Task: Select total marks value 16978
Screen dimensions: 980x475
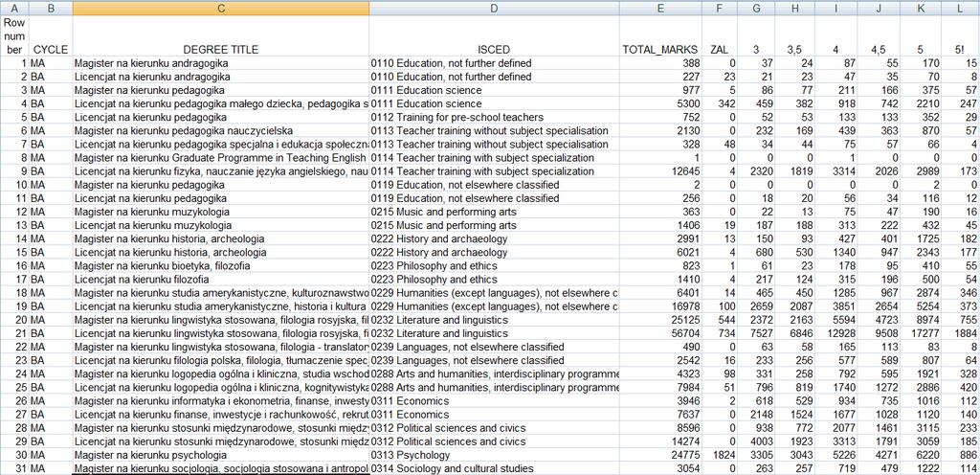Action: [660, 306]
